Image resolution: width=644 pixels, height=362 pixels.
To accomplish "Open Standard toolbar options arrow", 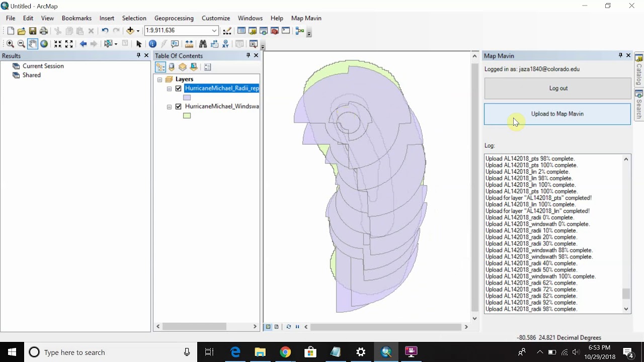I will 309,33.
